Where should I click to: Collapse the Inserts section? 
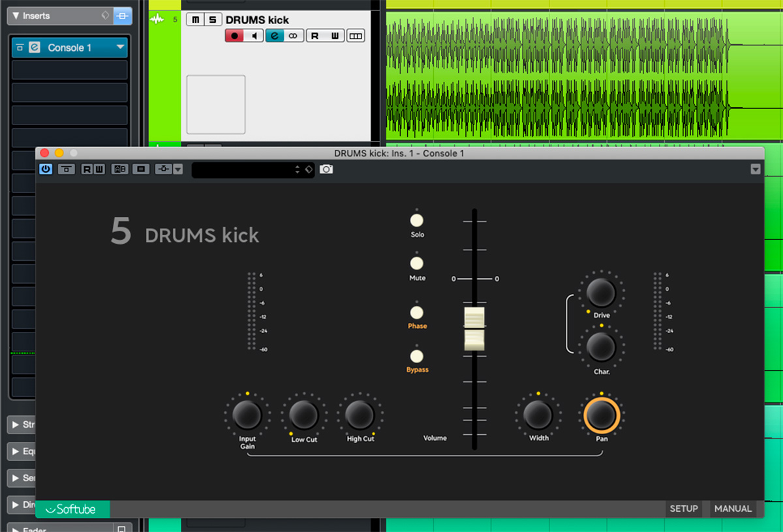pos(16,16)
